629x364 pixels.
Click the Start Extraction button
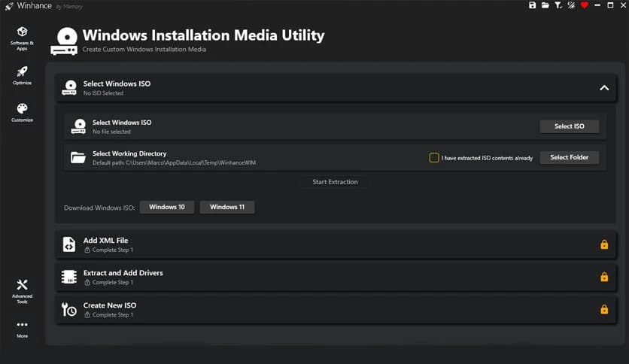335,182
